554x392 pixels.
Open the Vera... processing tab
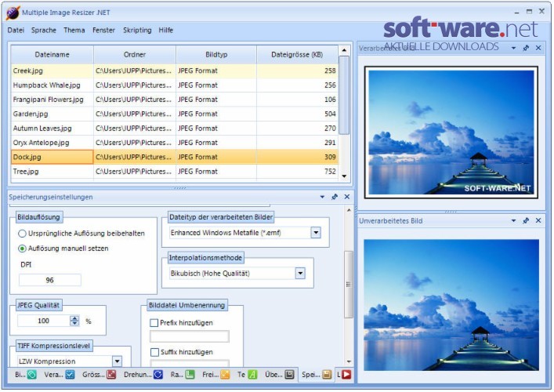tap(59, 374)
